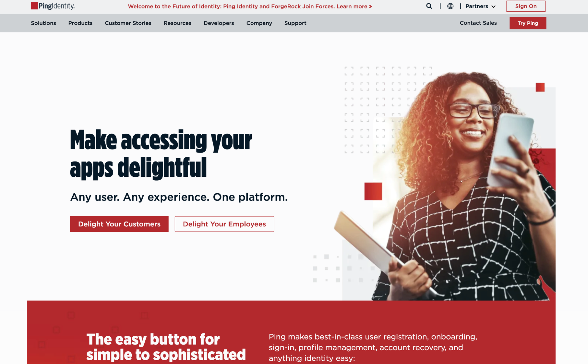Click the Delight Your Employees button

coord(224,224)
